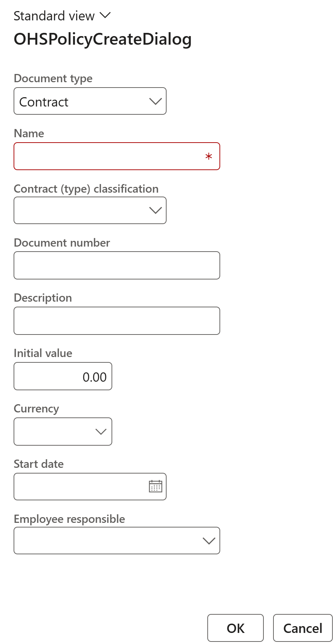Image resolution: width=336 pixels, height=644 pixels.
Task: Click the OHSPolicyCreateDialog heading
Action: point(103,39)
